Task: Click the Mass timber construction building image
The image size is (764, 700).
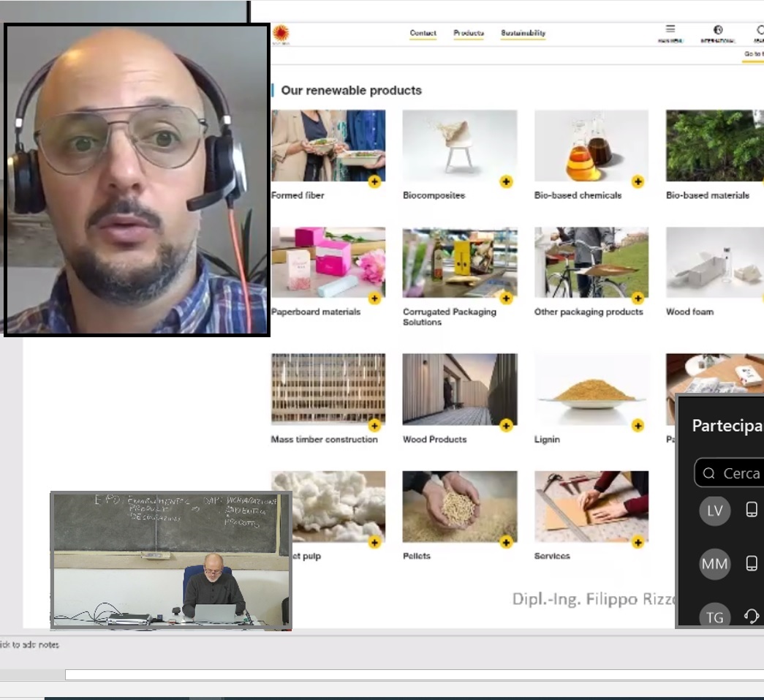Action: (x=328, y=389)
